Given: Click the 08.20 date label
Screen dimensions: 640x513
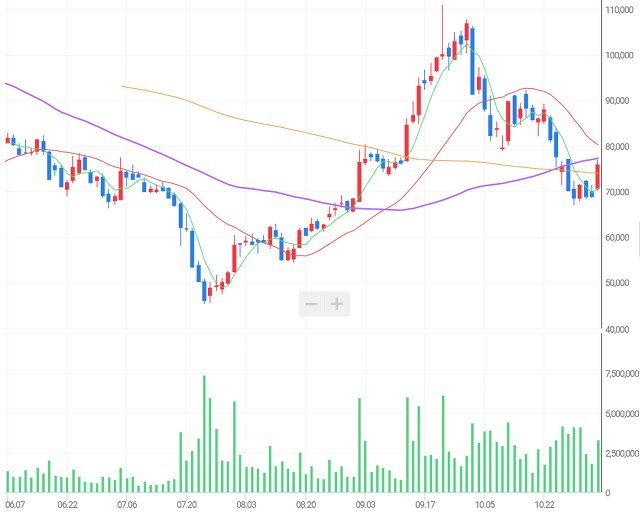Looking at the screenshot, I should pyautogui.click(x=306, y=505).
